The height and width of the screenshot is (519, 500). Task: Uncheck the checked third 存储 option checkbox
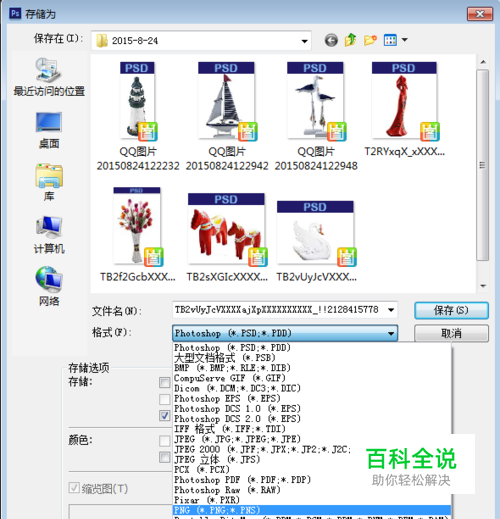click(x=164, y=416)
